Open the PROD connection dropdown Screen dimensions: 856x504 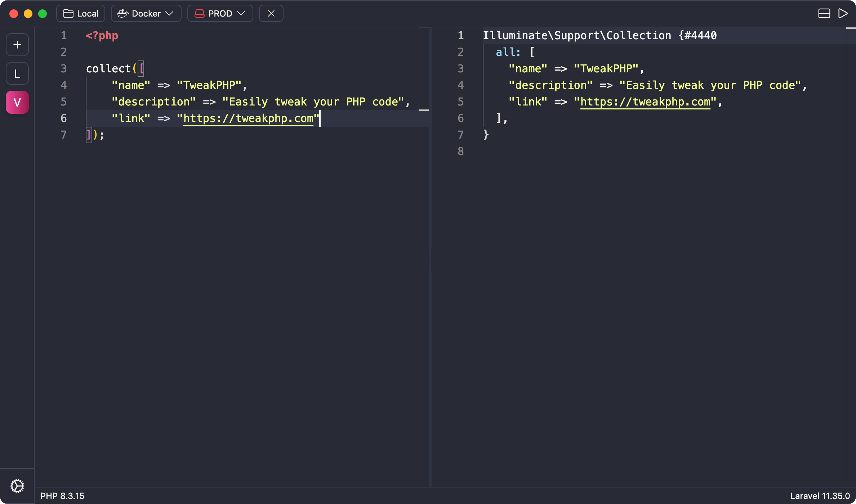(x=220, y=13)
